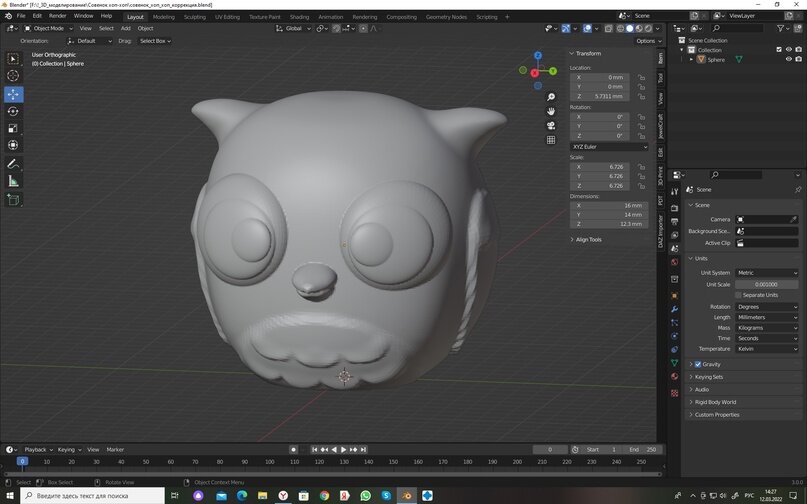
Task: Activate the Cursor tool
Action: pyautogui.click(x=13, y=76)
